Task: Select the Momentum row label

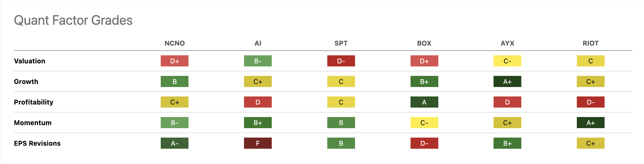Action: pyautogui.click(x=33, y=123)
